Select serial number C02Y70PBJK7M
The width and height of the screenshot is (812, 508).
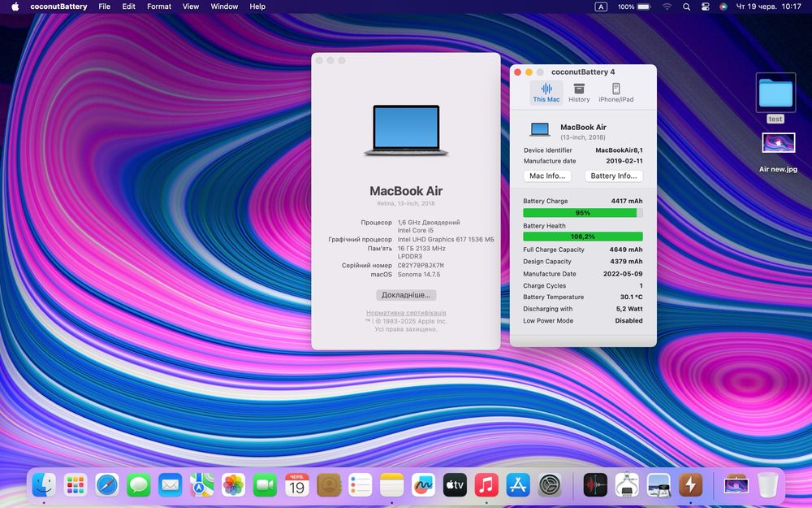pyautogui.click(x=421, y=266)
